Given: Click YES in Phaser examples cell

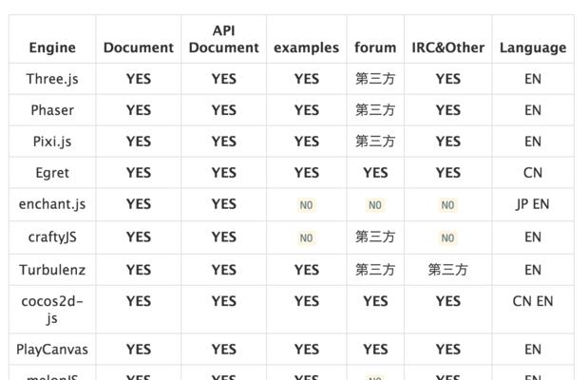Looking at the screenshot, I should tap(307, 110).
